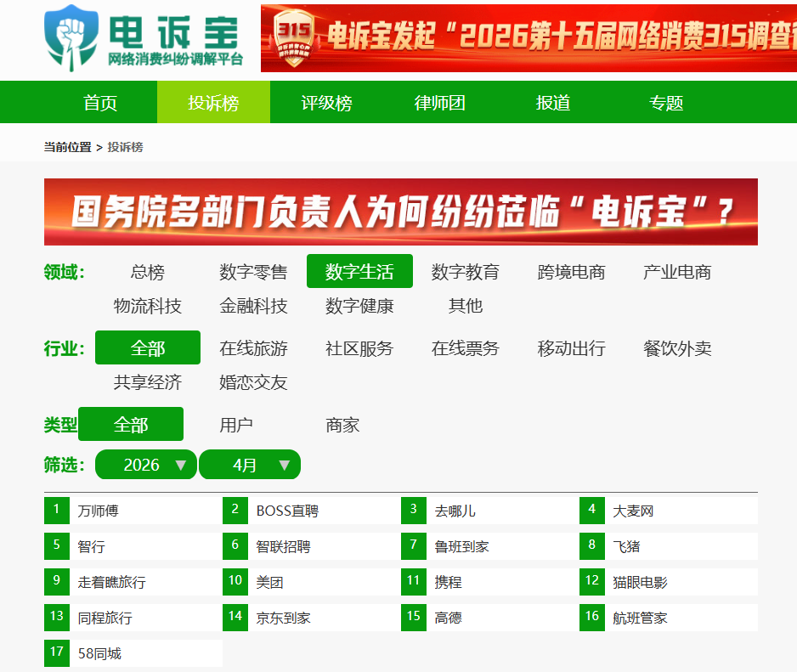Select 物流科技 field filter
This screenshot has width=797, height=672.
(147, 306)
